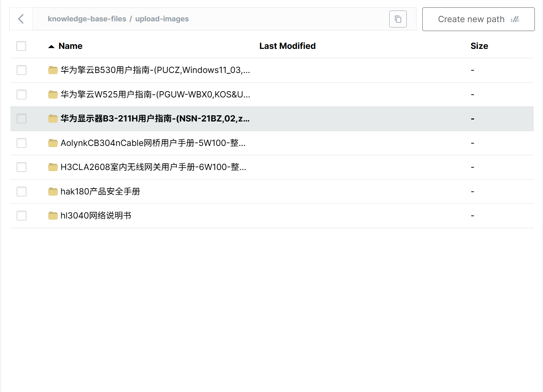This screenshot has width=543, height=392.
Task: Click folder icon of 华为擎云B530用户指南
Action: pos(53,70)
